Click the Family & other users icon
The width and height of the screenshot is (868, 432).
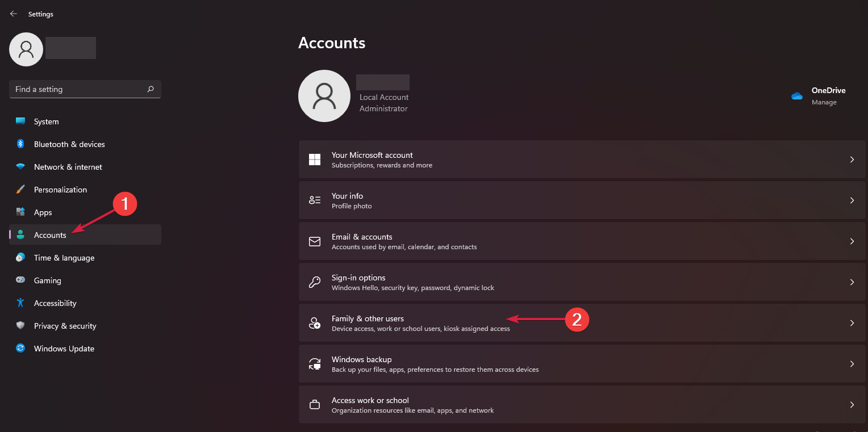point(315,323)
